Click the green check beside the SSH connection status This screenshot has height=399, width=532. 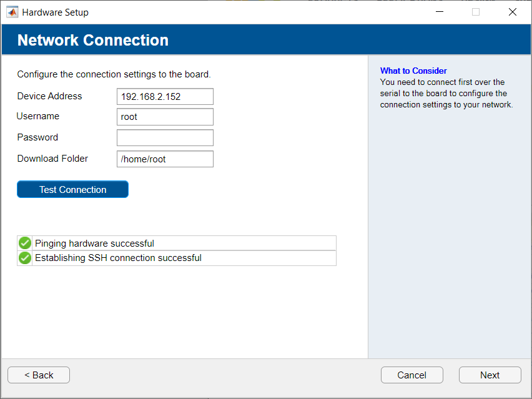(x=25, y=258)
